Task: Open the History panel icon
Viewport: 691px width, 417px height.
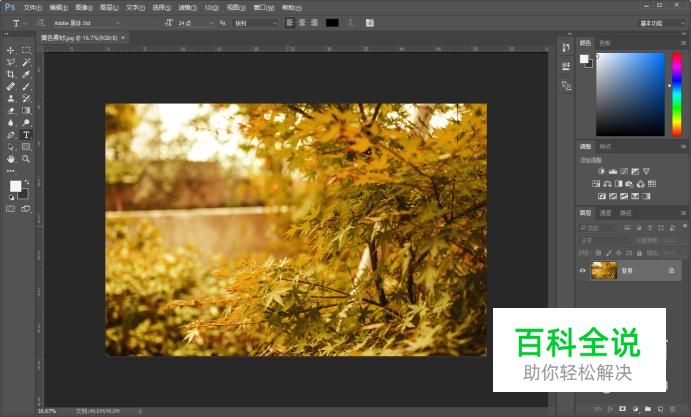Action: pyautogui.click(x=566, y=47)
